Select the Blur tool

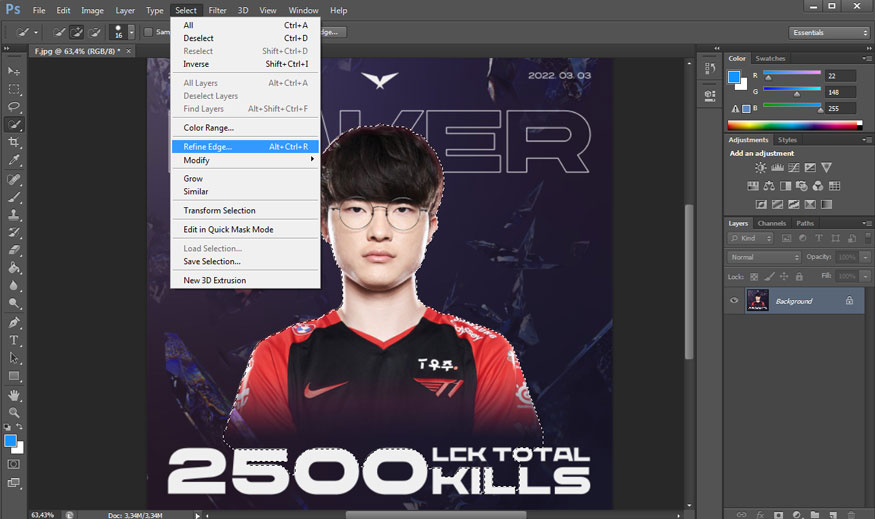(x=14, y=286)
